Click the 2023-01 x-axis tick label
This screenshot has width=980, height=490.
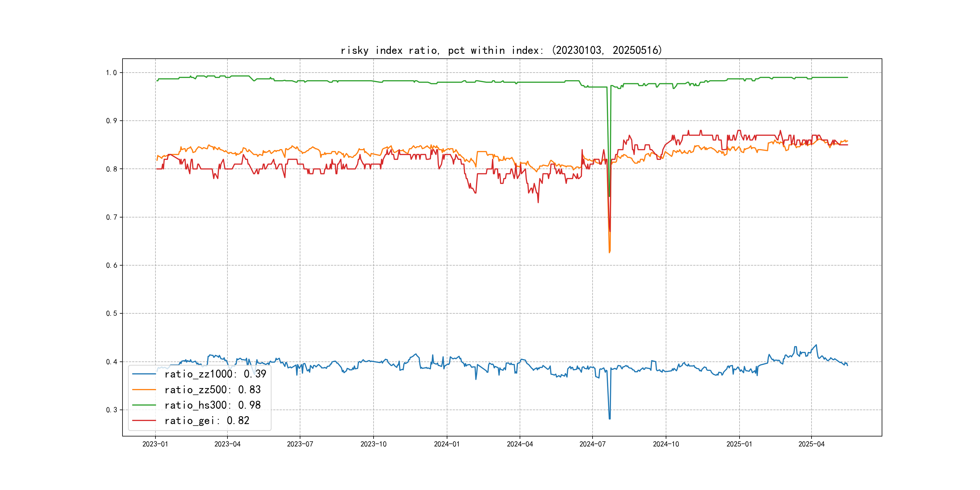click(155, 444)
